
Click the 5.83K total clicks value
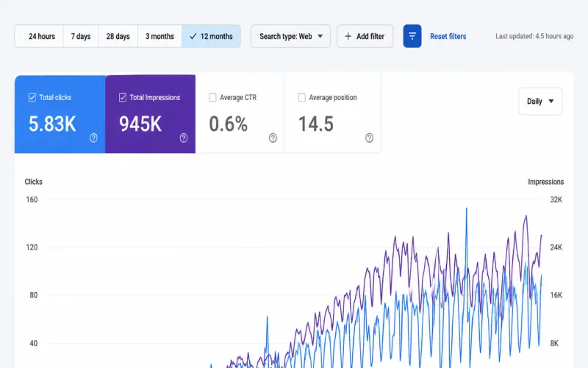tap(52, 124)
